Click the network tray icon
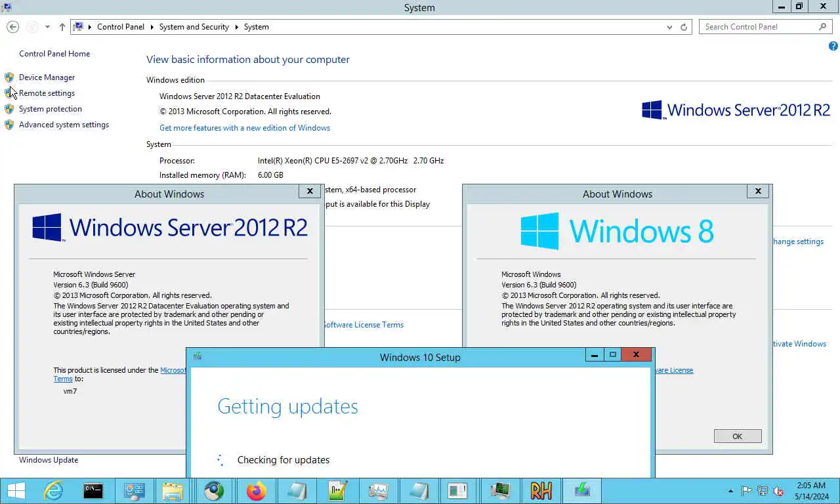 click(x=763, y=491)
